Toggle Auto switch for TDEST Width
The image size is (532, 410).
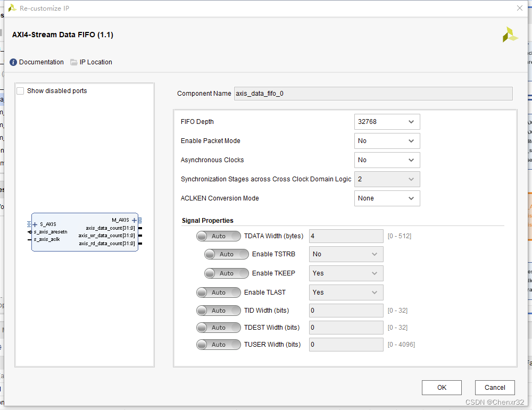219,327
